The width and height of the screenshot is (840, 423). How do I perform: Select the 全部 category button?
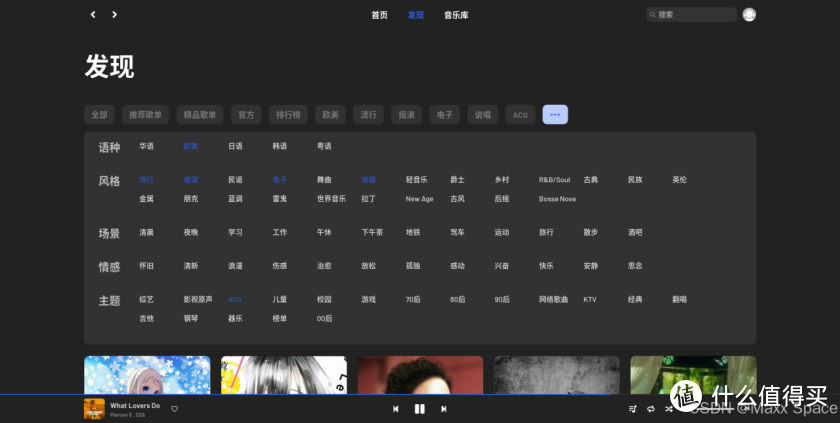99,115
